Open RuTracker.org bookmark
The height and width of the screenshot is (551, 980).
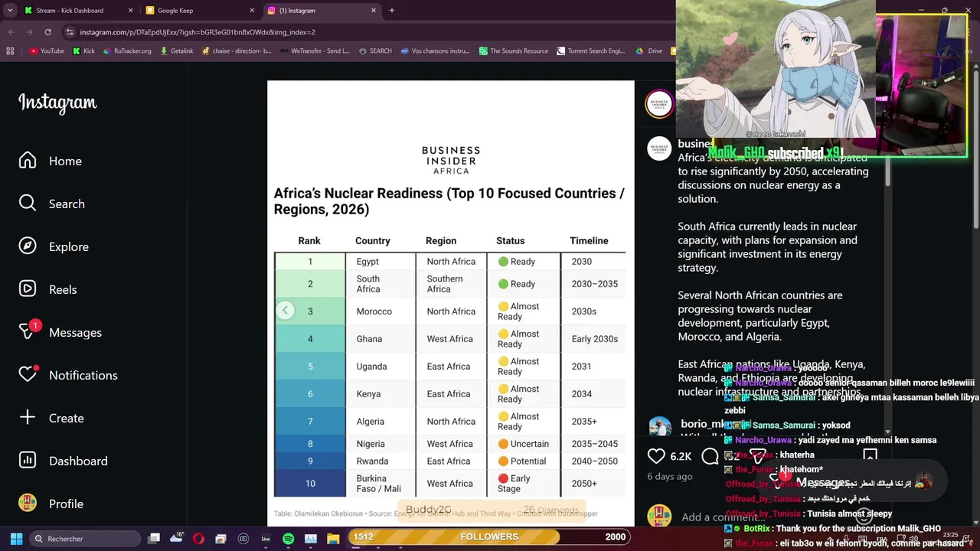[x=127, y=51]
